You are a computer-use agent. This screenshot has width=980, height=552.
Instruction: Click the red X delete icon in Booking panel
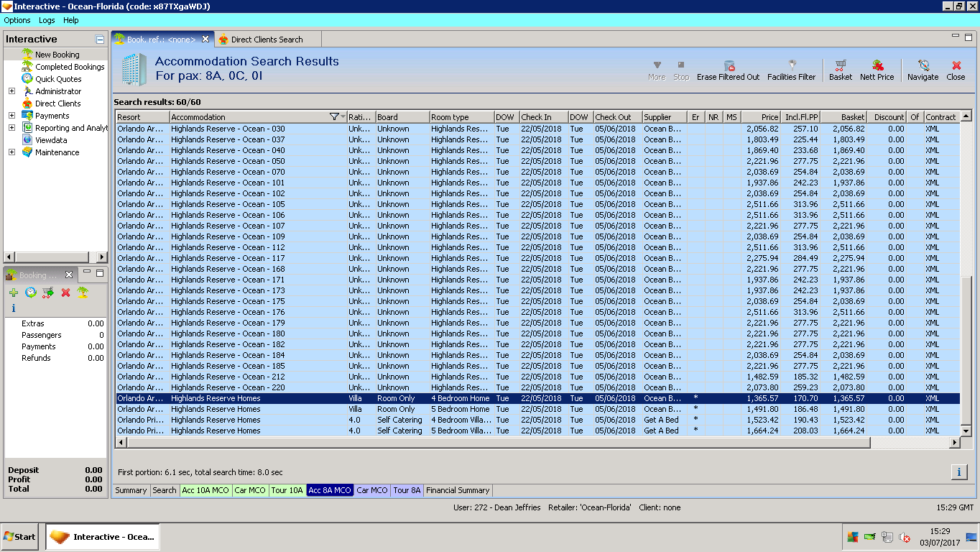coord(65,293)
